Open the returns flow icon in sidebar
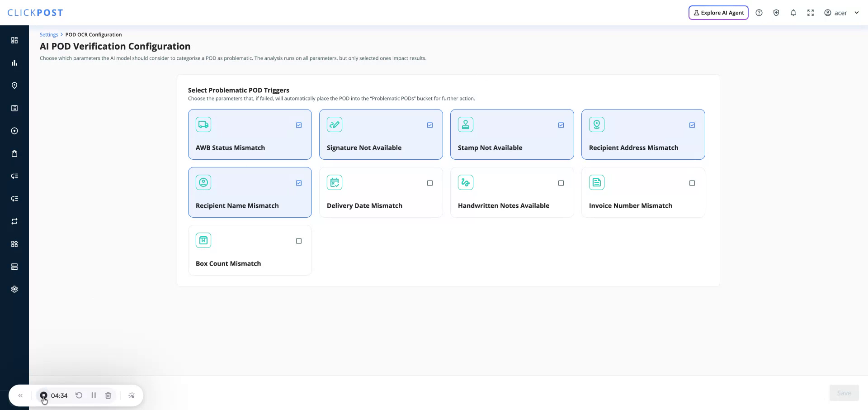Viewport: 868px width, 410px height. 14,176
